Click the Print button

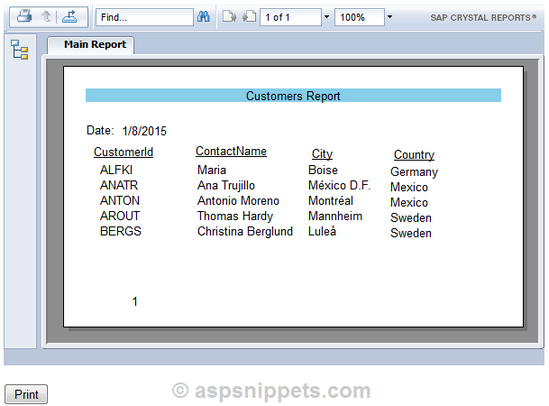26,394
